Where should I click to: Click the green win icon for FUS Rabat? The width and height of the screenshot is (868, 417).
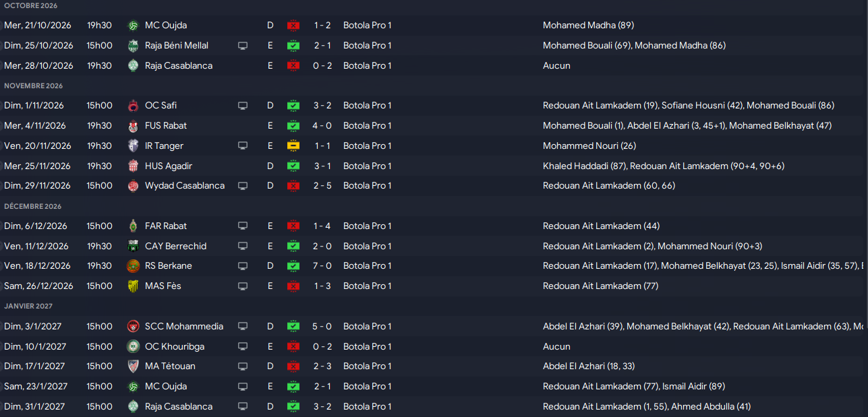point(293,126)
